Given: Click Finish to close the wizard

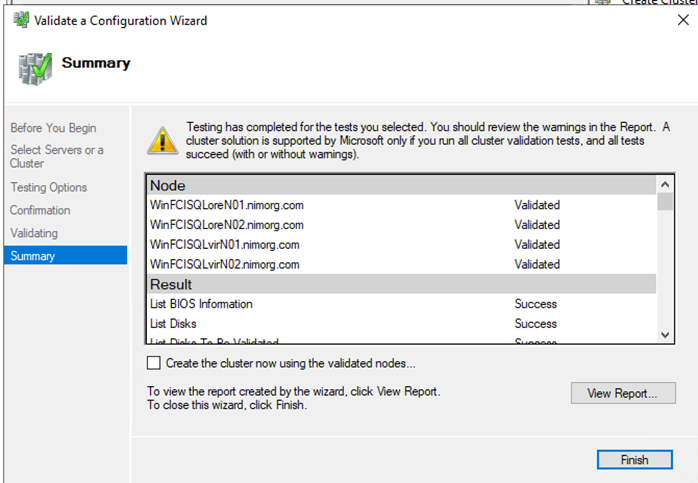Looking at the screenshot, I should 635,460.
